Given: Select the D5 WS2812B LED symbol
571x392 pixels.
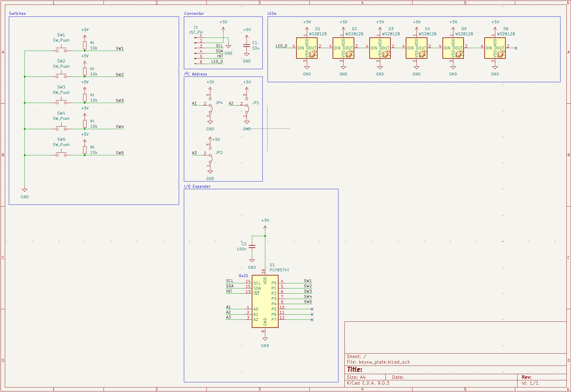Looking at the screenshot, I should [453, 48].
